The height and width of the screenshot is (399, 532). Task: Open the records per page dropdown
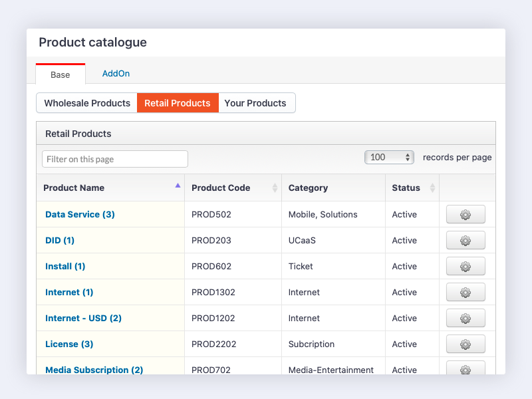pos(389,158)
